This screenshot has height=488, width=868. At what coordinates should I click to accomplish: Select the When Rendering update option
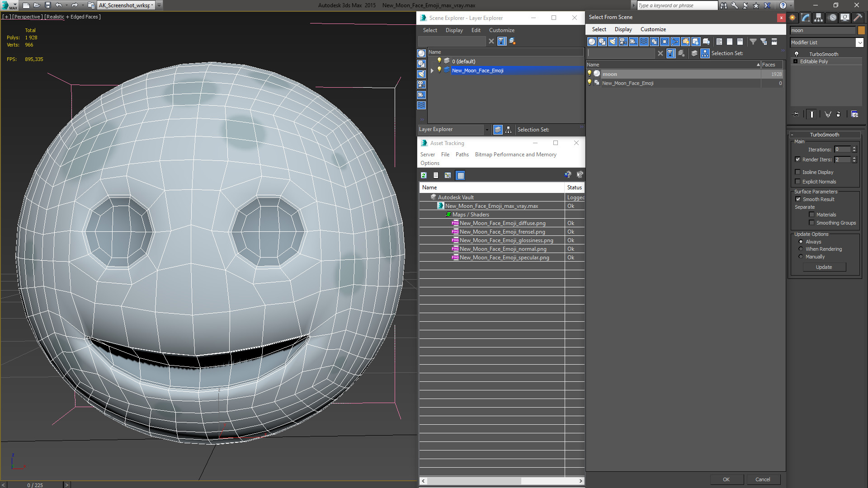click(801, 249)
